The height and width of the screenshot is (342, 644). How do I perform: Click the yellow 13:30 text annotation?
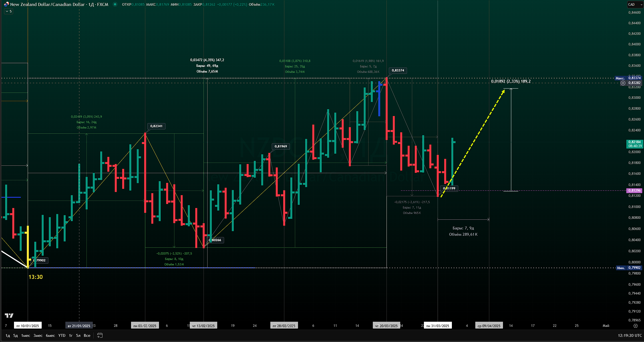pyautogui.click(x=36, y=277)
